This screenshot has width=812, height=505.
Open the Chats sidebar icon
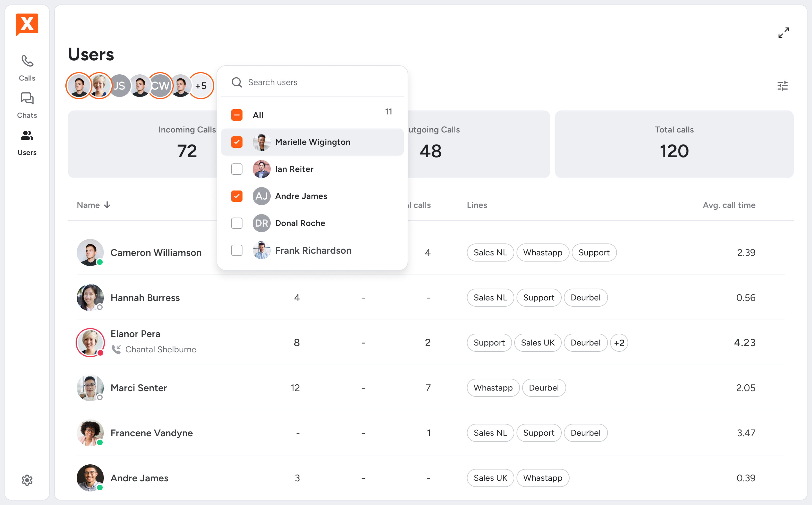(27, 99)
